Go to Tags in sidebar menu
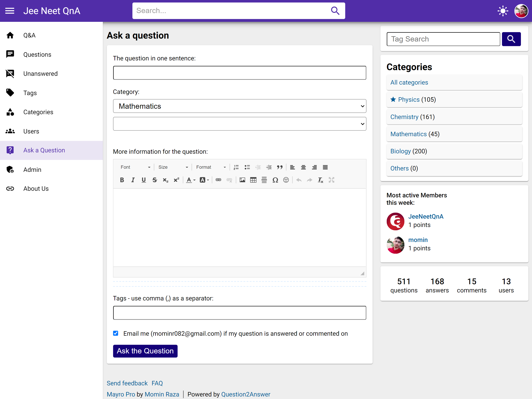Screen dimensions: 532x399 click(x=30, y=93)
